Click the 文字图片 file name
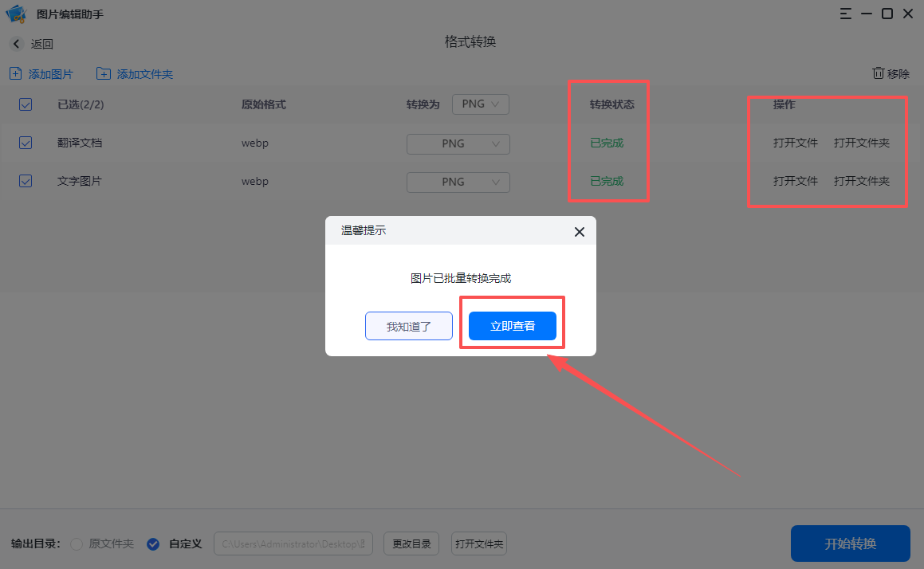The image size is (924, 569). pos(80,181)
